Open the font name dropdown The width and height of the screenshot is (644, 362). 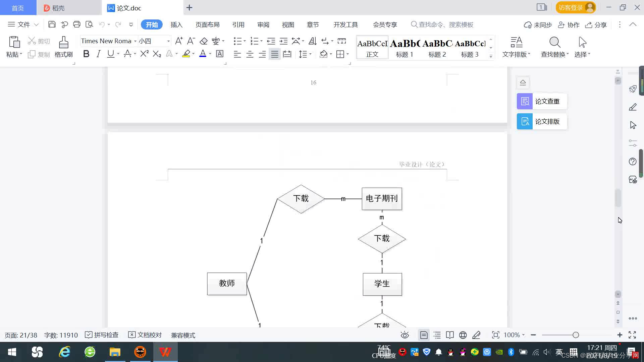coord(135,41)
